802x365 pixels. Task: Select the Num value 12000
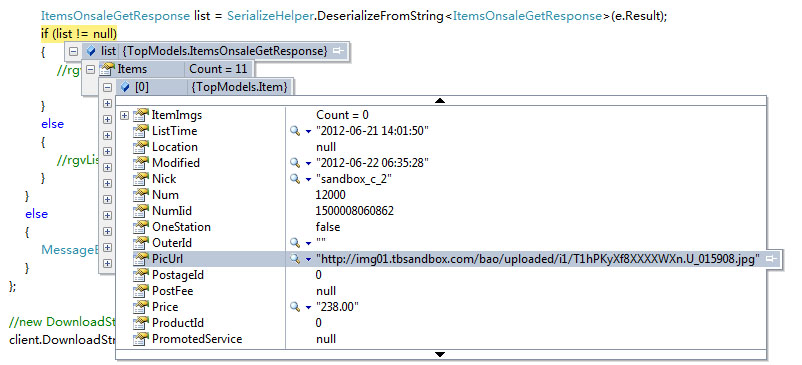click(331, 195)
